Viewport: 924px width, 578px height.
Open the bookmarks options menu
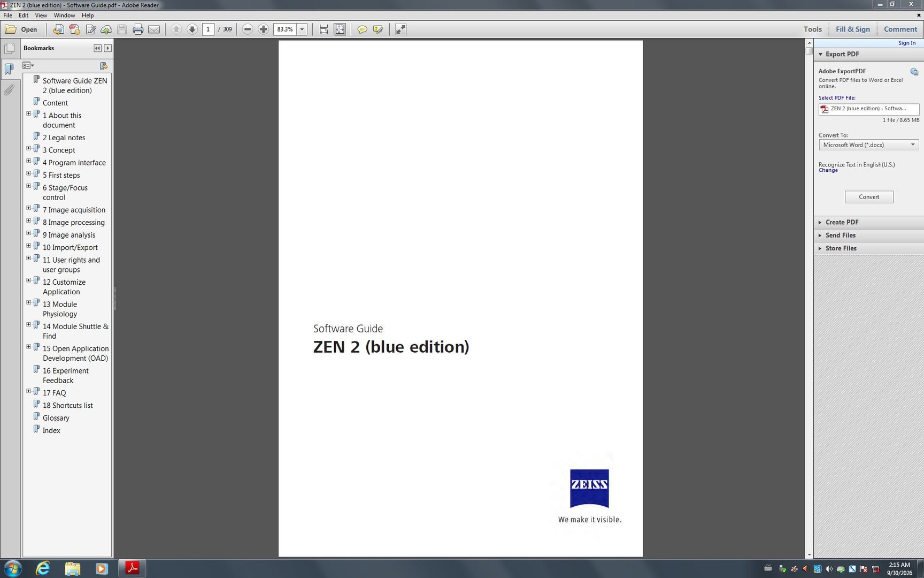click(28, 65)
